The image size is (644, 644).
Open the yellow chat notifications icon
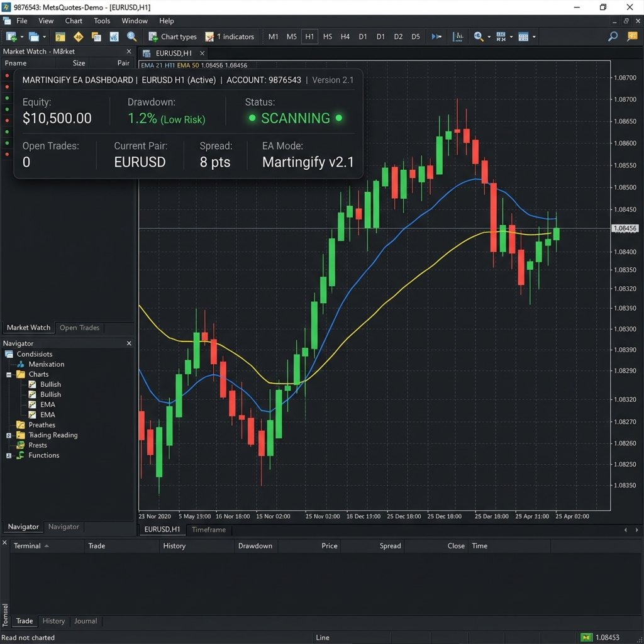[x=633, y=36]
